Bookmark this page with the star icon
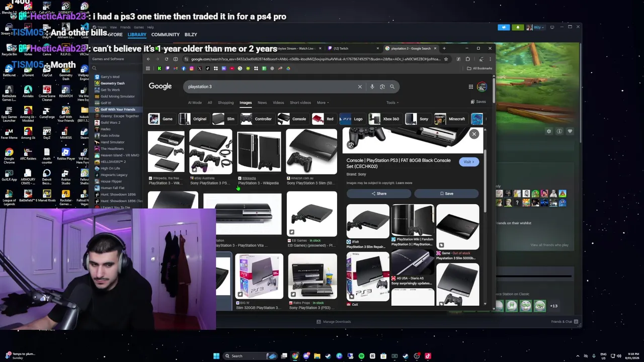 [x=446, y=59]
